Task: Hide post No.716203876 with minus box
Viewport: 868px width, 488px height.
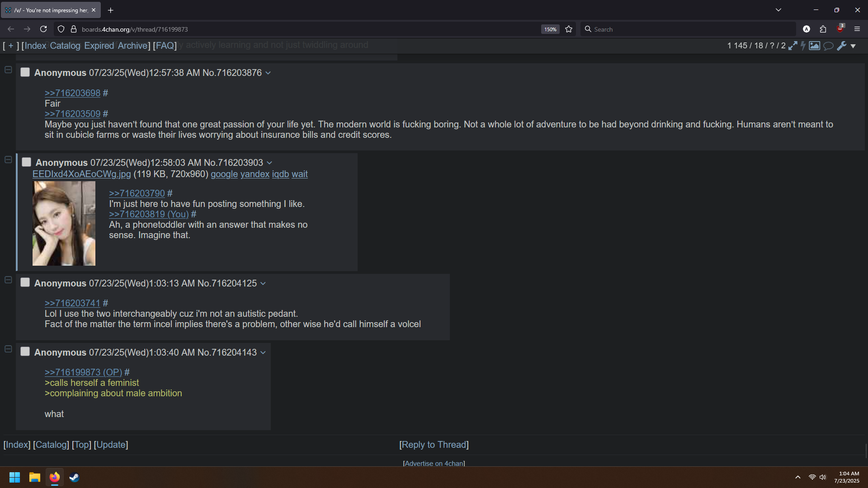Action: (8, 70)
